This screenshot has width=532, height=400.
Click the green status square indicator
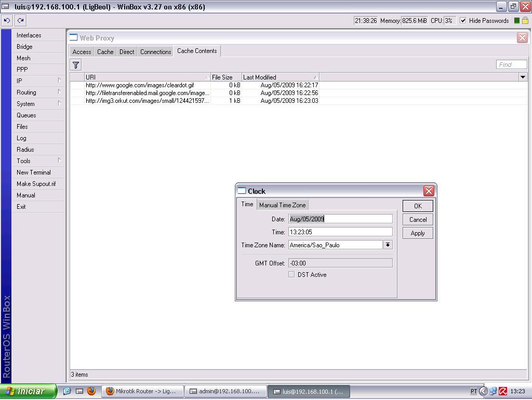[516, 21]
